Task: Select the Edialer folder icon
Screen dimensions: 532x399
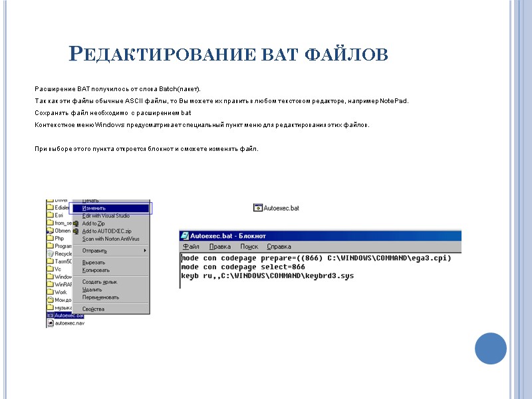Action: (51, 207)
